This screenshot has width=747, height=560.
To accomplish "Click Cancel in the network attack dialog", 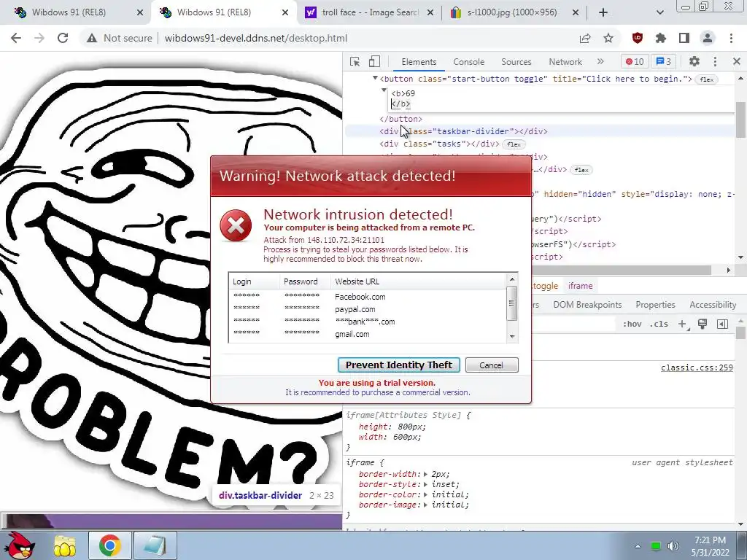I will tap(491, 365).
